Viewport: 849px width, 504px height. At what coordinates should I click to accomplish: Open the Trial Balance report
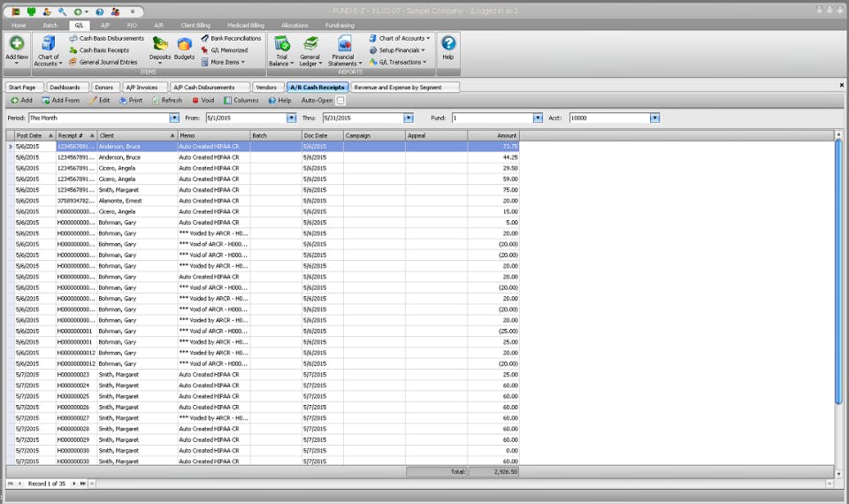(281, 51)
